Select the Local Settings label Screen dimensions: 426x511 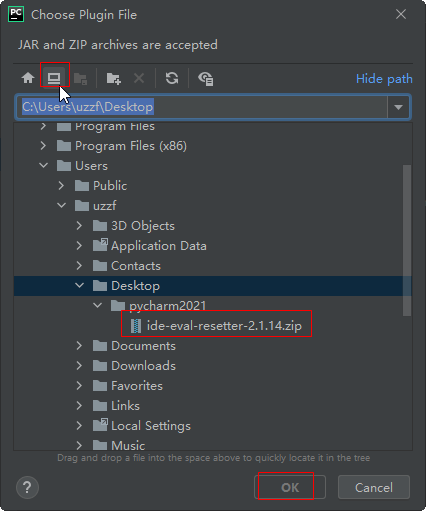(x=151, y=426)
